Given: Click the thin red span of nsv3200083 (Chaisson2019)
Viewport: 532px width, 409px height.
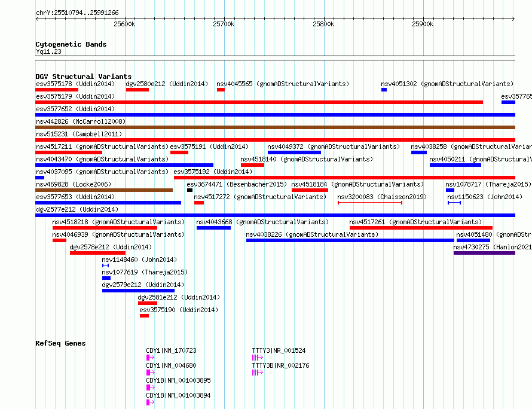Looking at the screenshot, I should point(370,203).
